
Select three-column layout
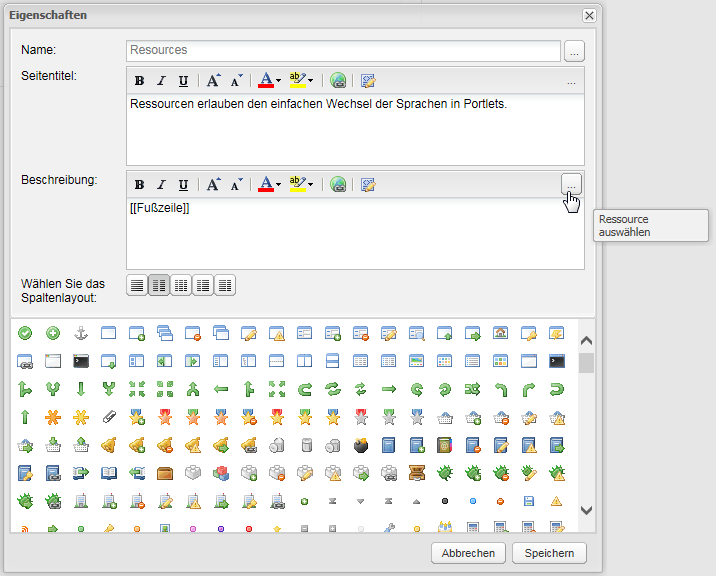point(181,285)
